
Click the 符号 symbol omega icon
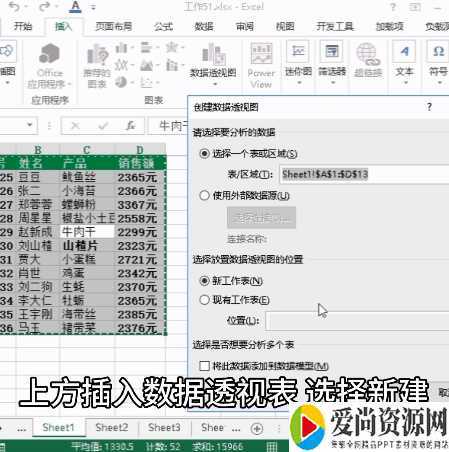(438, 52)
